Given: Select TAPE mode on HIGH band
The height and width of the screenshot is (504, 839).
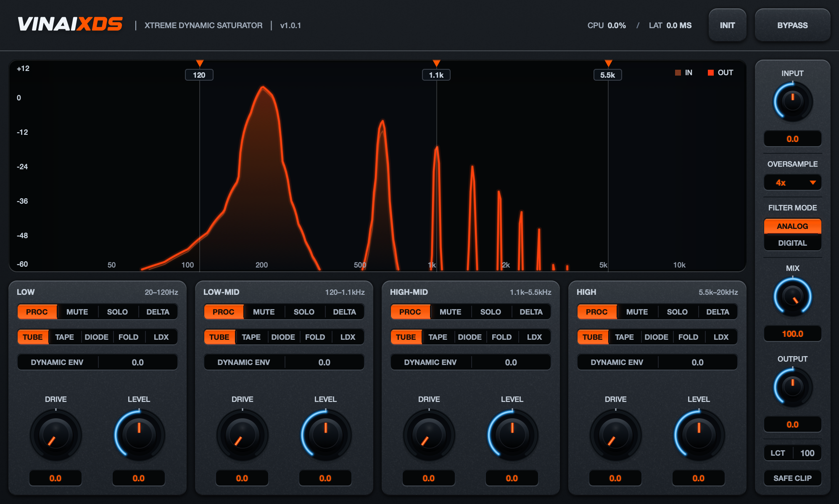Looking at the screenshot, I should 625,337.
